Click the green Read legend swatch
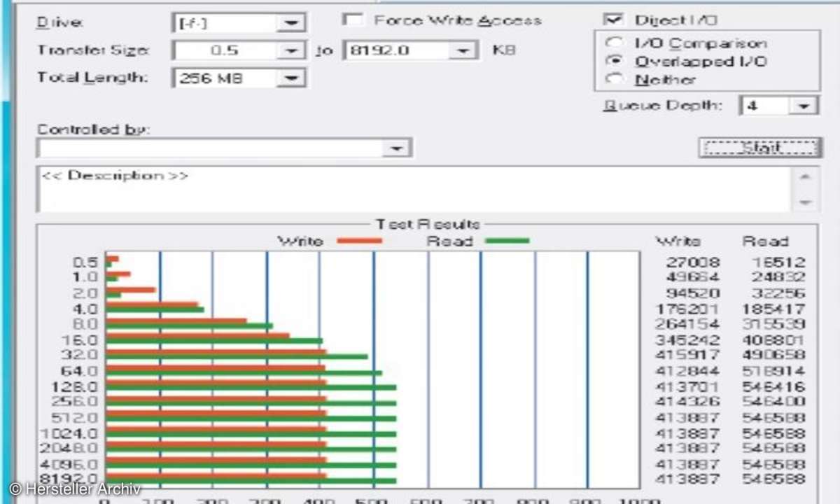The image size is (840, 504). pos(507,241)
